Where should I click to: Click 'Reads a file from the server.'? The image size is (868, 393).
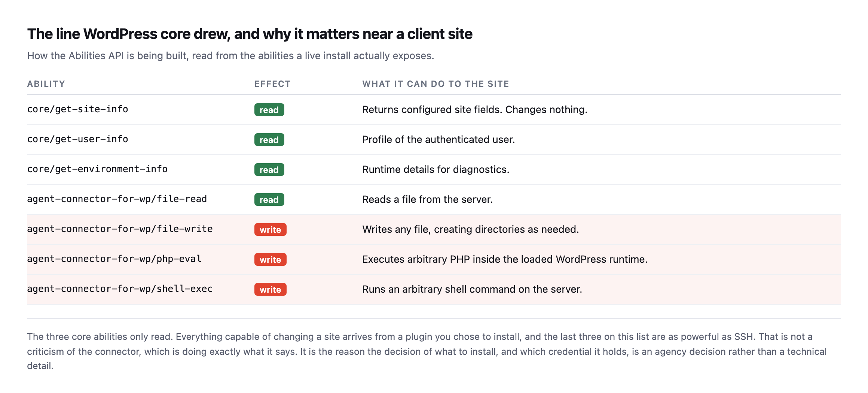click(427, 199)
